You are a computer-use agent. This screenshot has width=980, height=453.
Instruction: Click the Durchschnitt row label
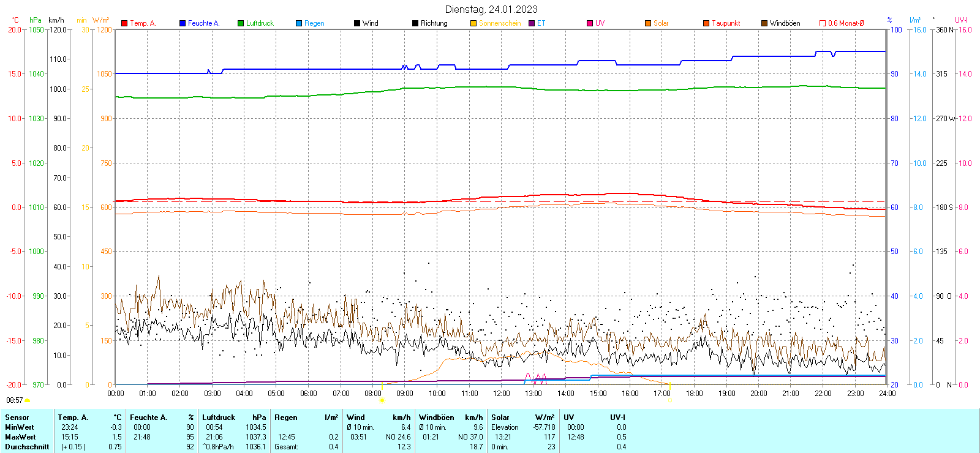[27, 447]
